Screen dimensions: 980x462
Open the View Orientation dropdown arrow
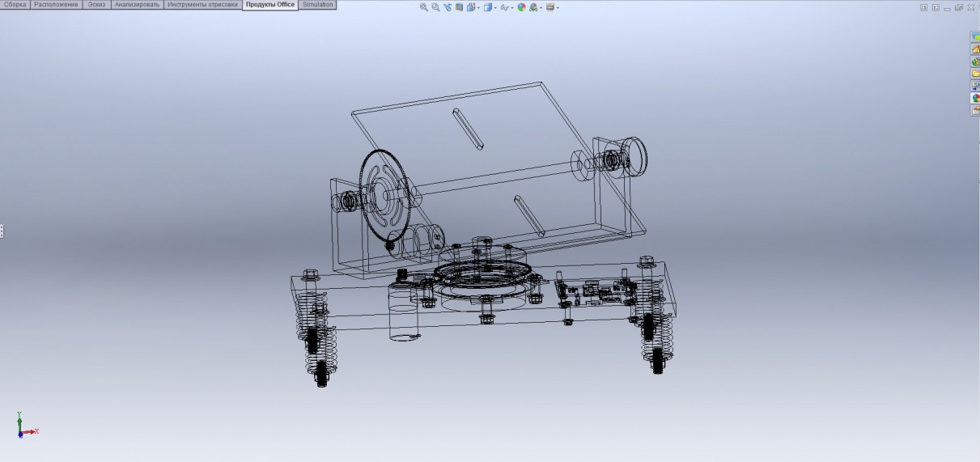click(477, 8)
